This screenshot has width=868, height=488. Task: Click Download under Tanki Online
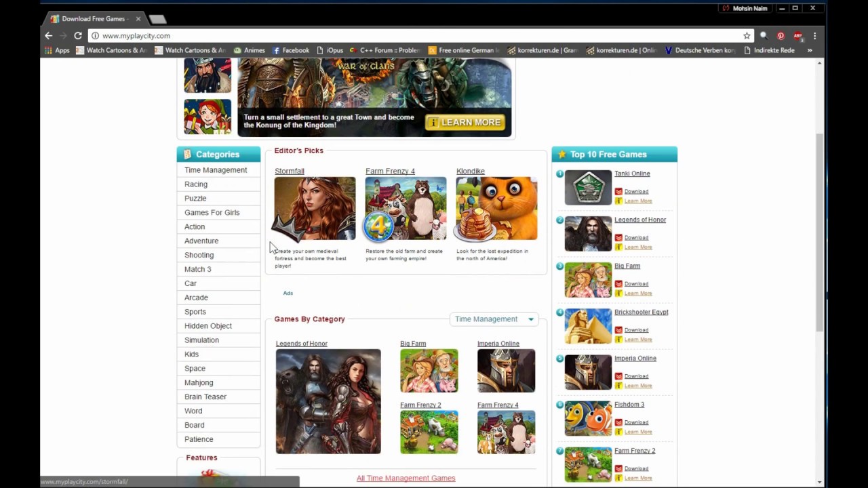tap(636, 192)
